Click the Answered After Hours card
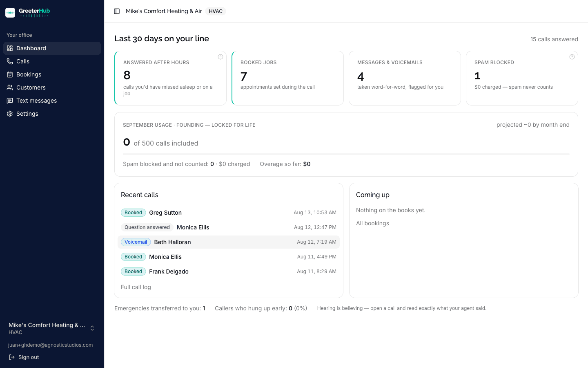The width and height of the screenshot is (588, 368). (170, 78)
